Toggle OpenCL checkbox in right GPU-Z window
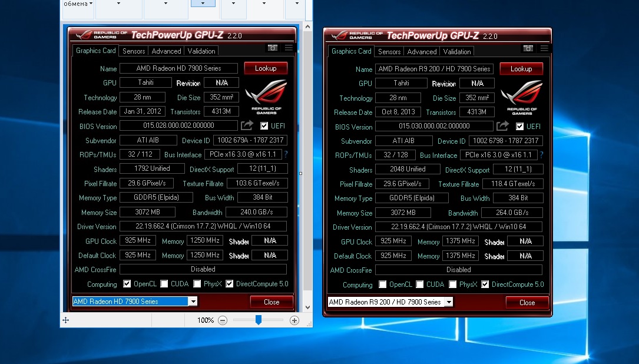This screenshot has width=639, height=364. (x=383, y=284)
